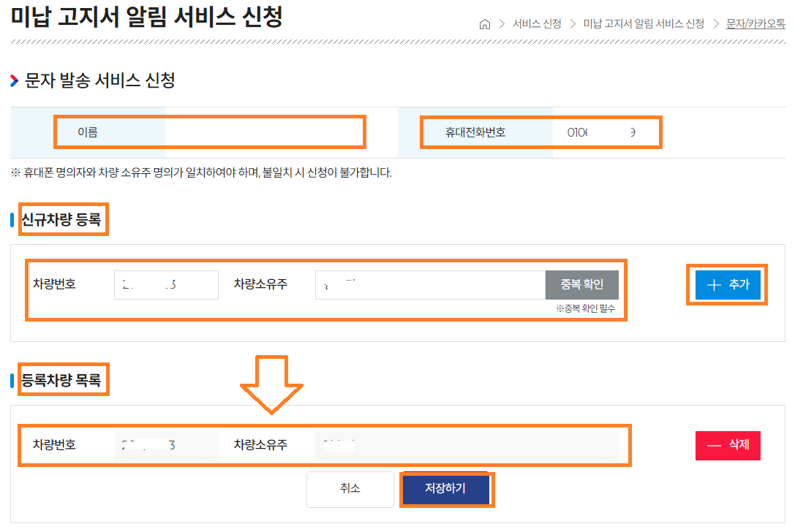Click the 취소 cancel button

350,489
